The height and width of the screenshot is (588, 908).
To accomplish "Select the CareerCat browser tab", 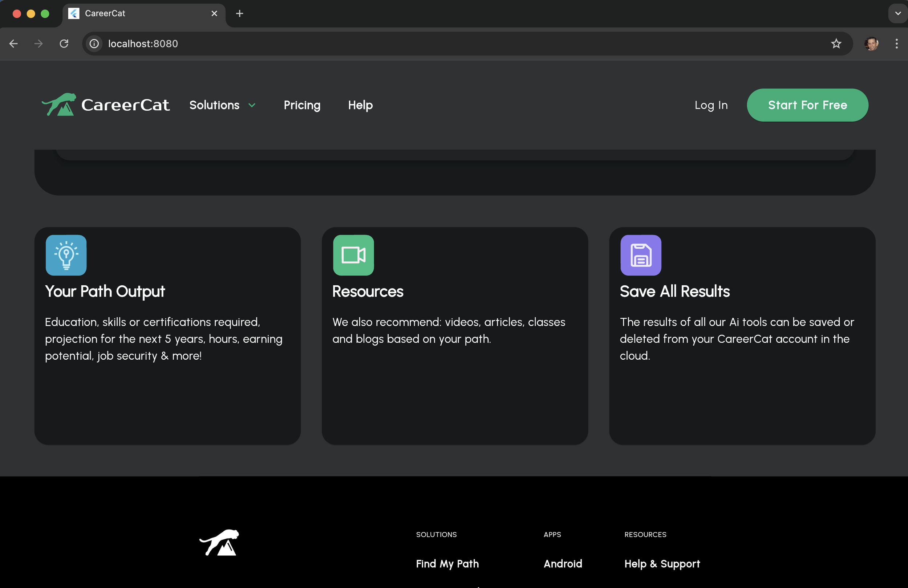I will pos(143,14).
